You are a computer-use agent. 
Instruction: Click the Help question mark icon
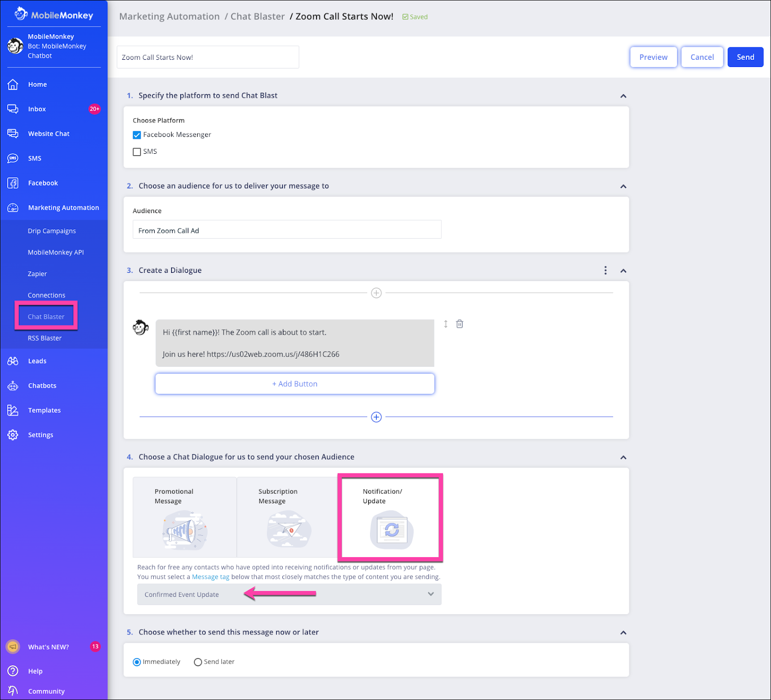coord(13,671)
